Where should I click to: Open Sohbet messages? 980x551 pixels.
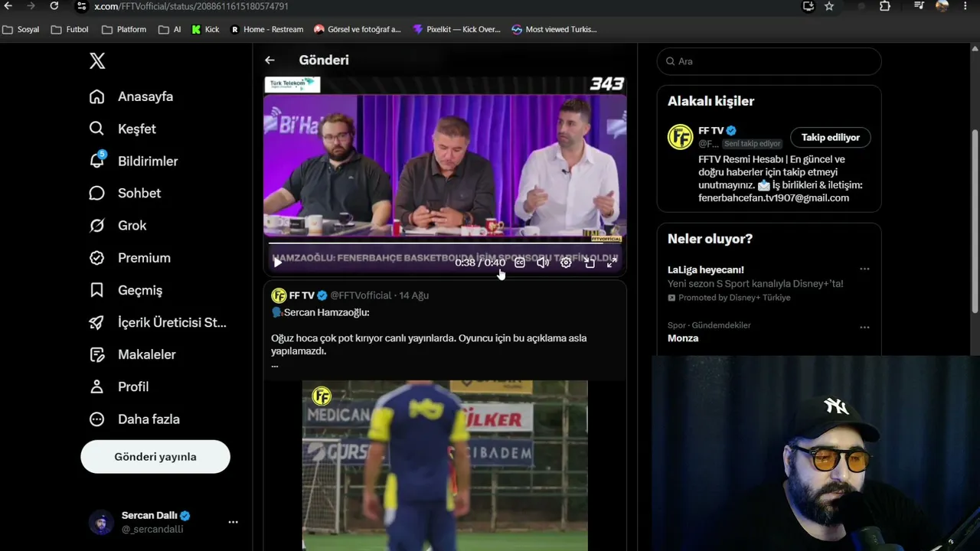click(x=125, y=193)
